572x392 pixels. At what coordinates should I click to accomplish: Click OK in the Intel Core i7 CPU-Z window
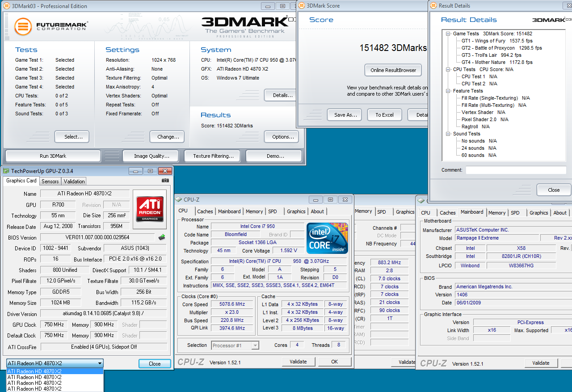[335, 362]
